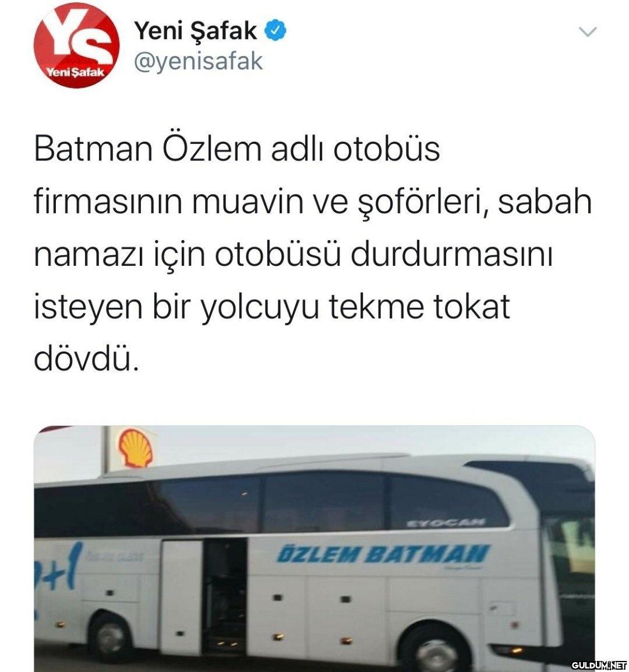Screen dimensions: 629x672
Task: Open the Yeni Şafak display name
Action: click(196, 31)
